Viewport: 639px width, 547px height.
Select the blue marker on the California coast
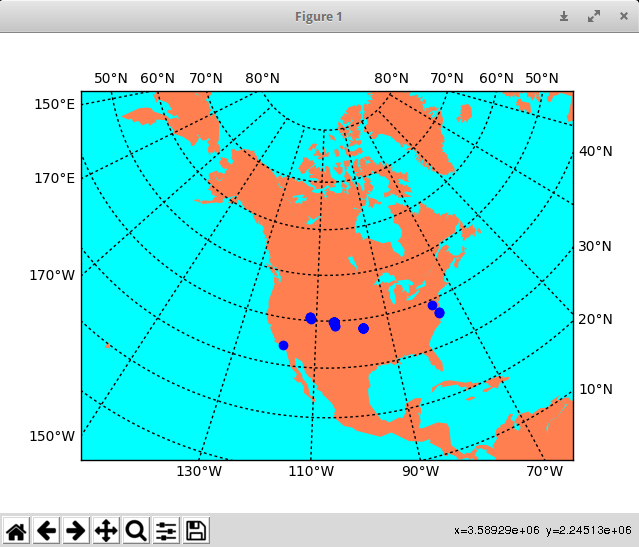283,345
